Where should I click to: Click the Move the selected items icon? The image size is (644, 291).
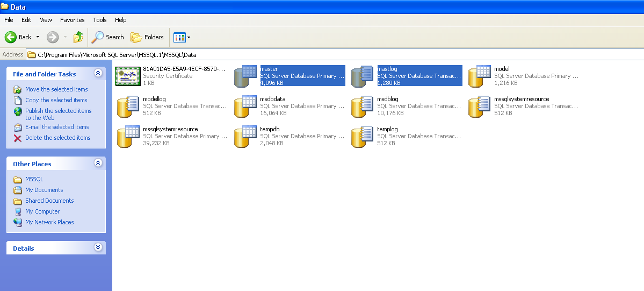point(18,89)
